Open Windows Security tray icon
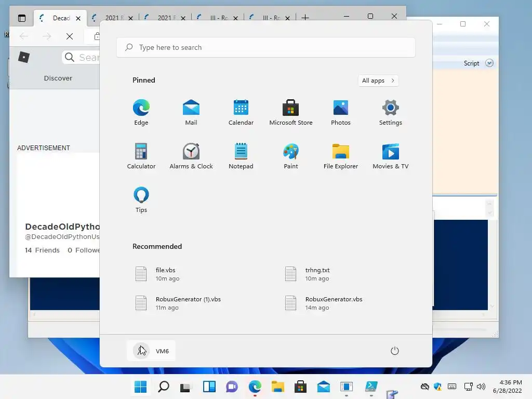The height and width of the screenshot is (399, 532). point(437,387)
